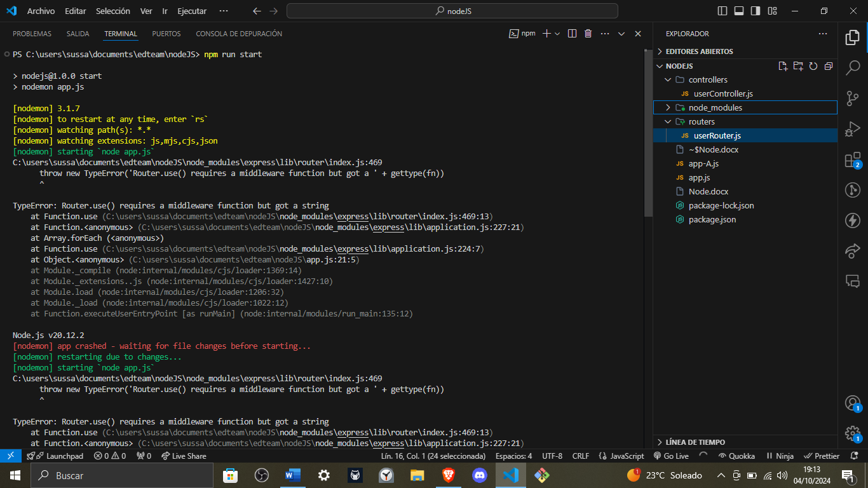Open the chat bubbles icon in activity bar
The image size is (868, 488).
click(x=853, y=281)
